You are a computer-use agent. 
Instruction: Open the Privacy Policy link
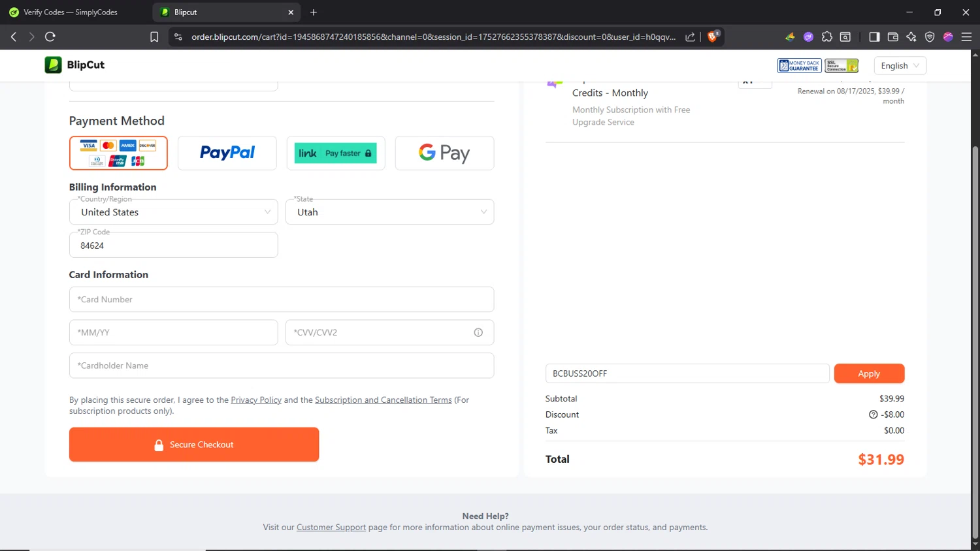(x=256, y=400)
